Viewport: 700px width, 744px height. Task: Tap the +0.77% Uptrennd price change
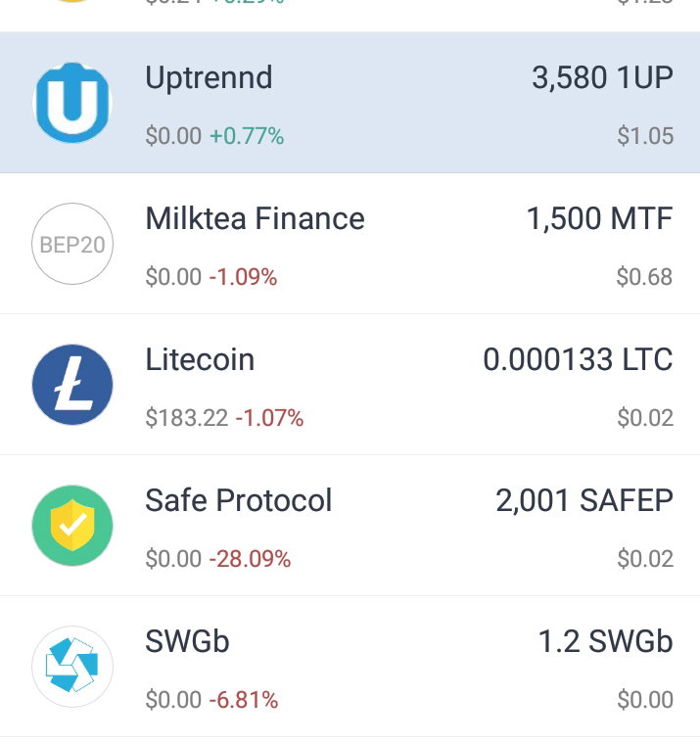coord(247,136)
